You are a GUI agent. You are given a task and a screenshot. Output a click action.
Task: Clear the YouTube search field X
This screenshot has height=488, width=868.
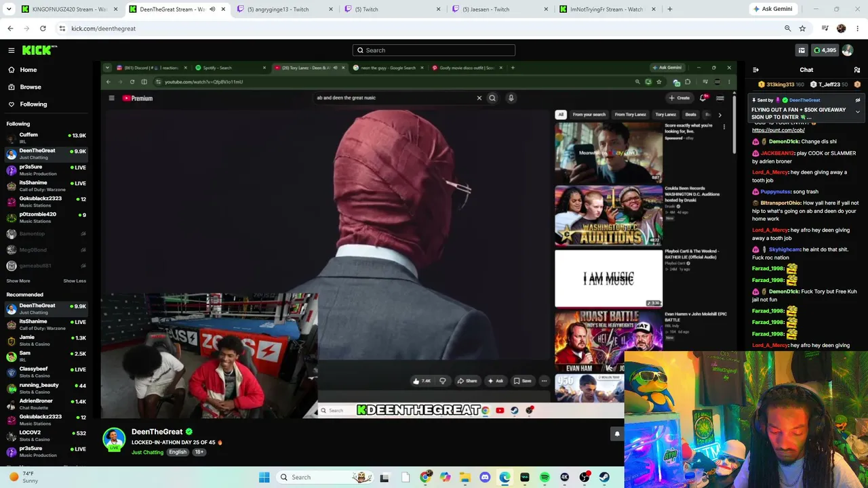tap(479, 98)
